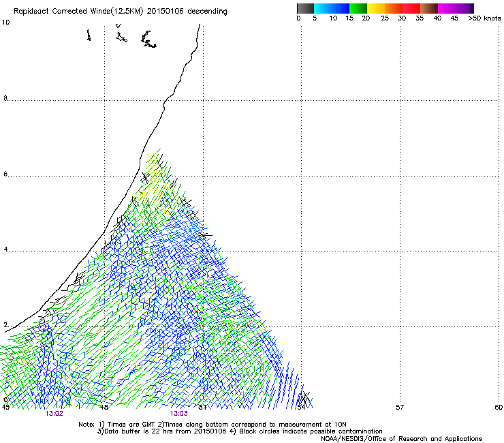Click the '15' label on the color legend
This screenshot has width=504, height=443.
(x=349, y=18)
